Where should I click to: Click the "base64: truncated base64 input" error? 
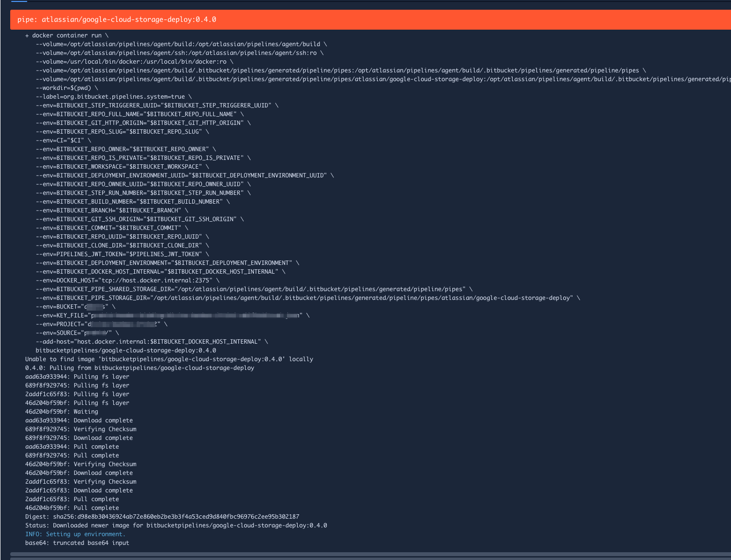tap(77, 543)
